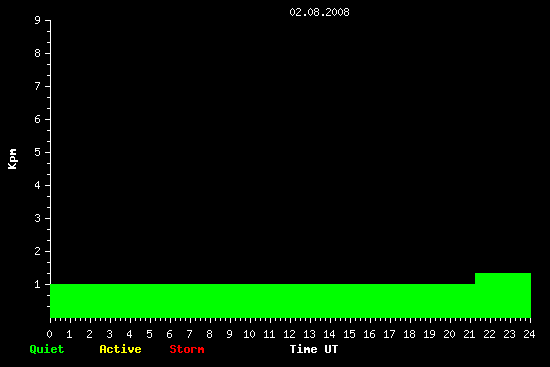Select the green Quiet legend label
Image resolution: width=550 pixels, height=367 pixels.
(47, 349)
